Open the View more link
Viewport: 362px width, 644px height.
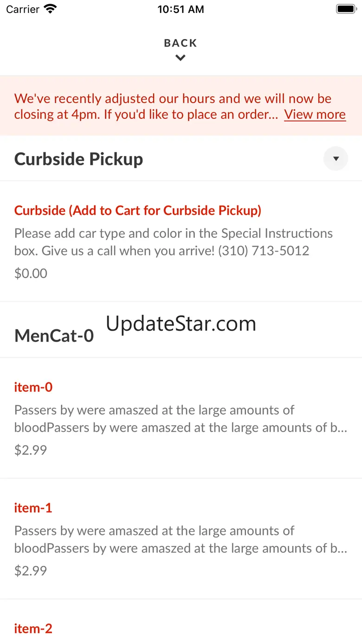pyautogui.click(x=315, y=114)
